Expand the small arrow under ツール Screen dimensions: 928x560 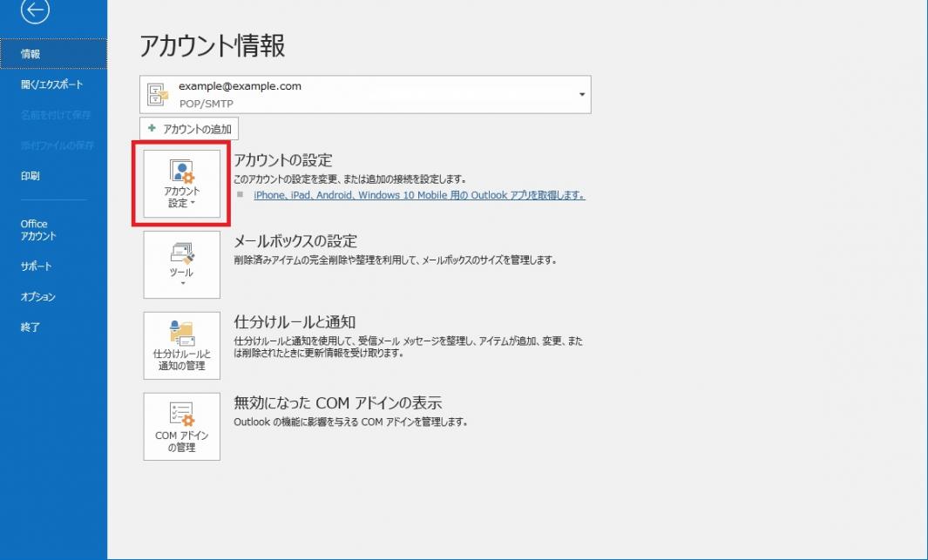[x=182, y=283]
